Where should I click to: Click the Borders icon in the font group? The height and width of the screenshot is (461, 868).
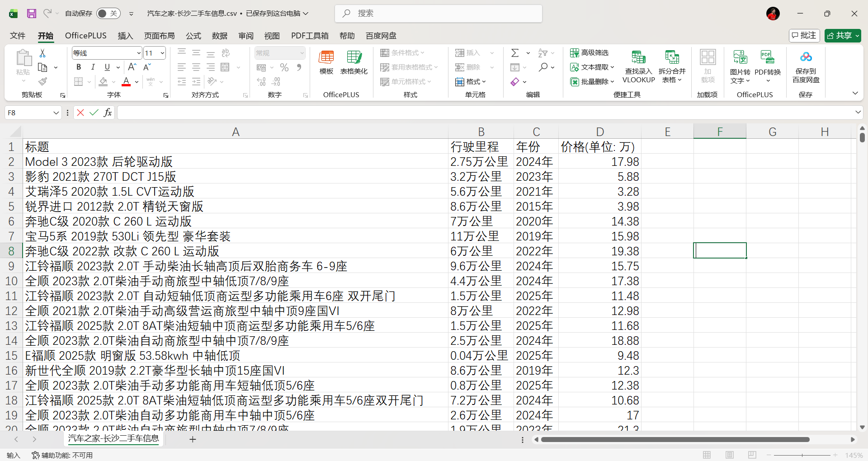tap(79, 82)
